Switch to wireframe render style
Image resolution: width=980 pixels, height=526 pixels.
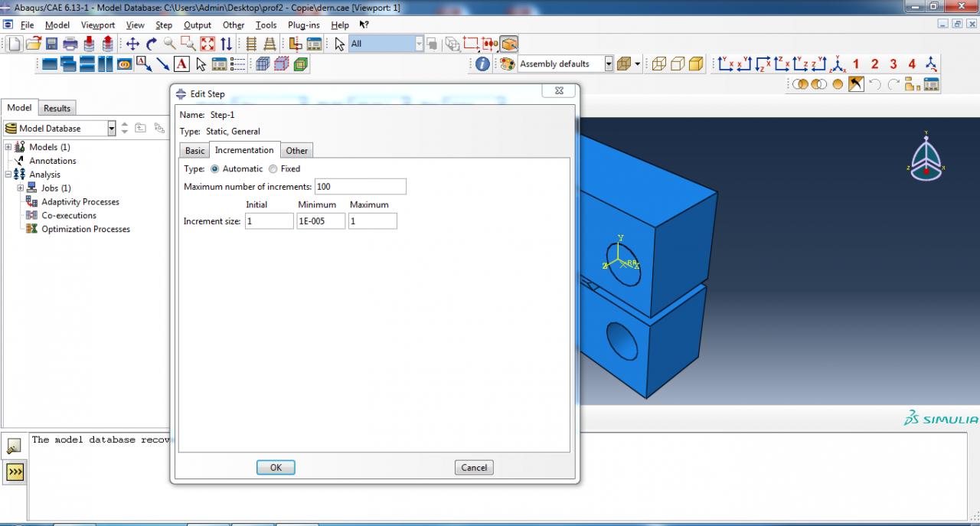coord(659,64)
